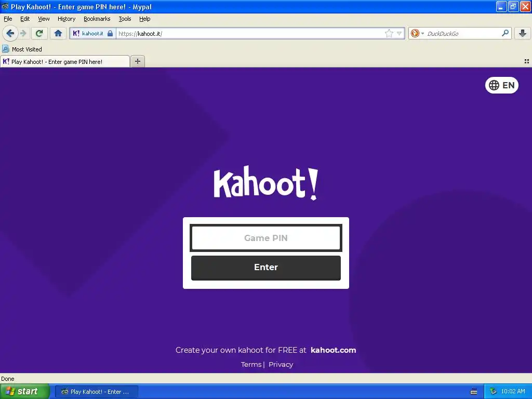Click the Enter button
This screenshot has height=399, width=532.
coord(265,268)
